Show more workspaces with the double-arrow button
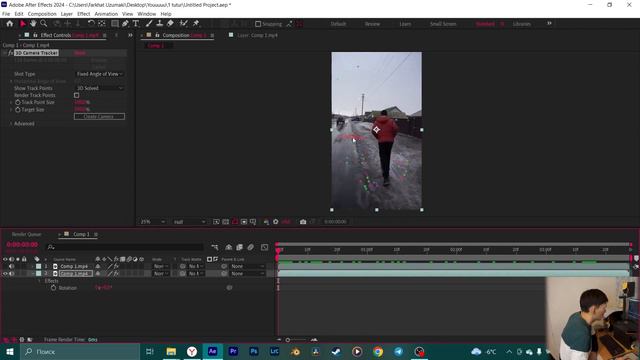This screenshot has height=360, width=640. [549, 24]
